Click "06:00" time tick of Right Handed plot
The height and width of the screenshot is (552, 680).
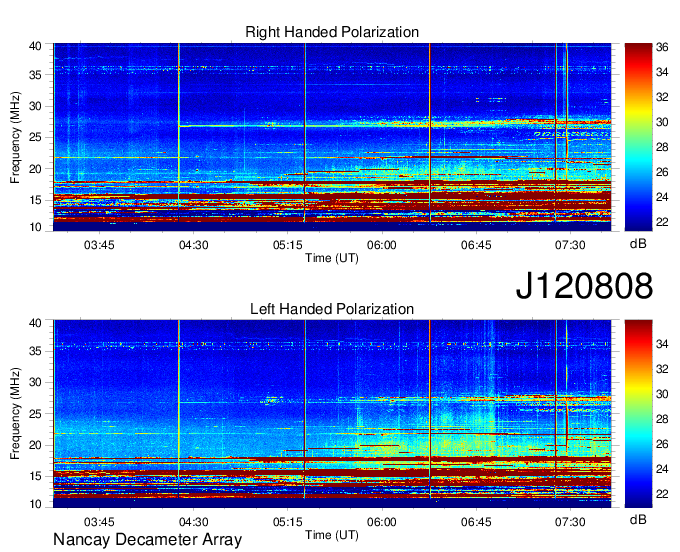click(x=382, y=245)
